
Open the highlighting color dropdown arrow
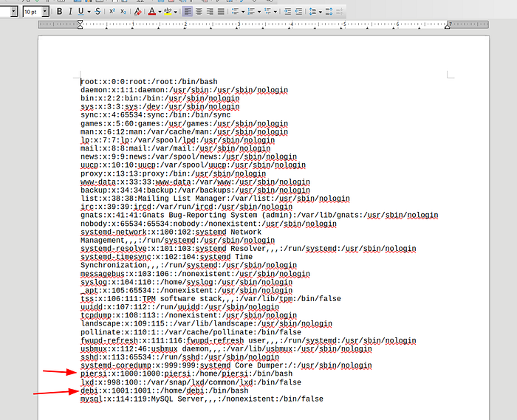[177, 12]
